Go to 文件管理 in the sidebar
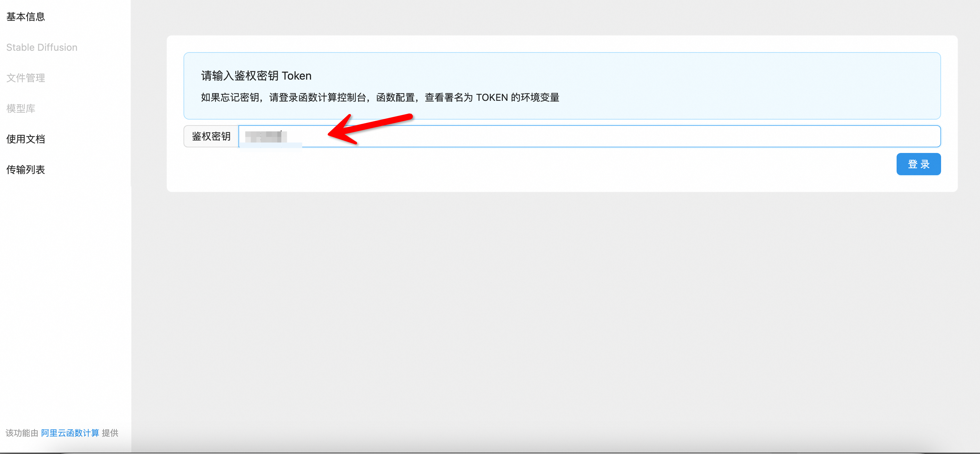Viewport: 980px width, 454px height. [x=25, y=78]
